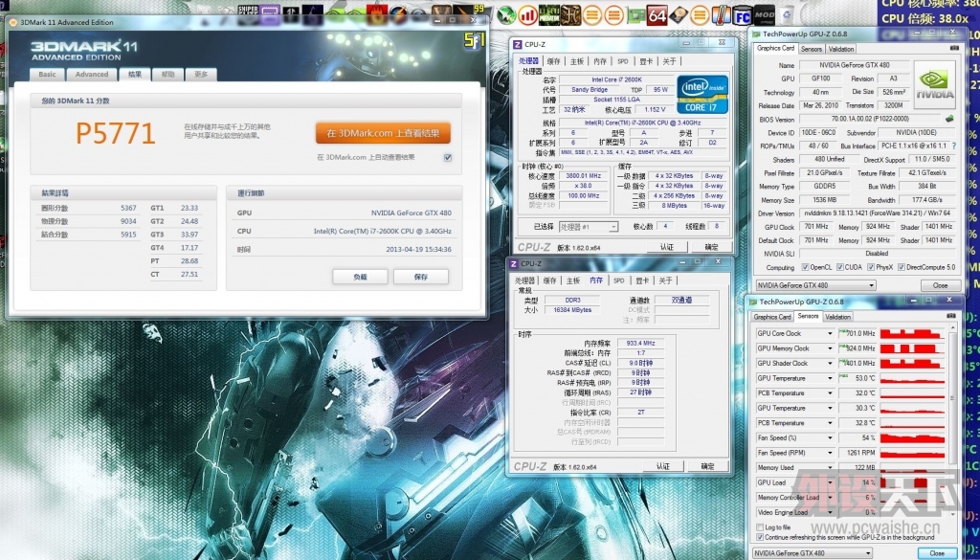Viewport: 980px width, 560px height.
Task: Toggle the PhysX checkbox in GPU-Z
Action: pos(871,267)
